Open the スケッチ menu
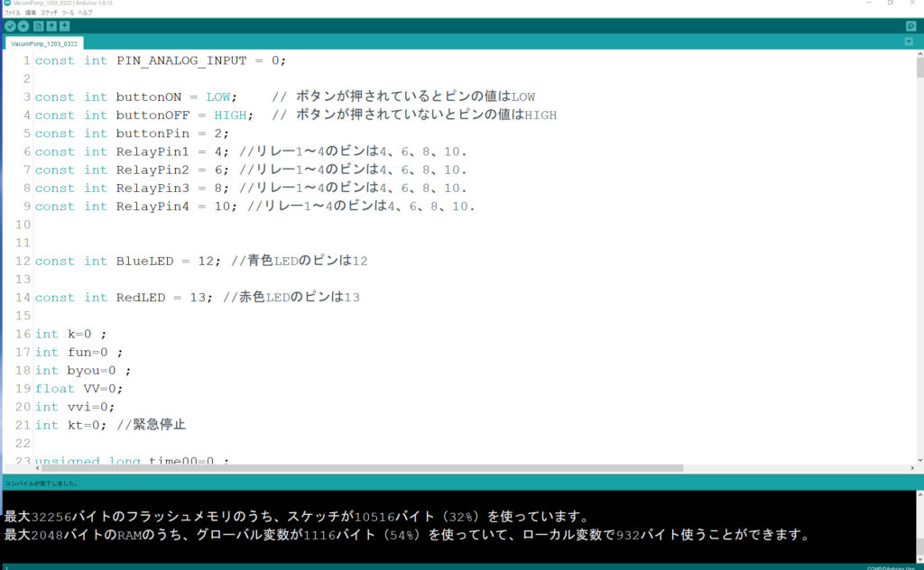 49,13
